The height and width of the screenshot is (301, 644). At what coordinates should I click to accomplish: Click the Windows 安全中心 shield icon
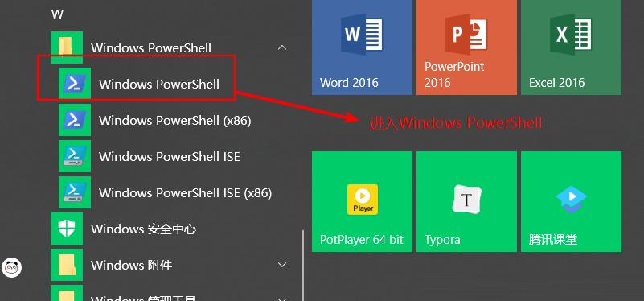[x=67, y=229]
